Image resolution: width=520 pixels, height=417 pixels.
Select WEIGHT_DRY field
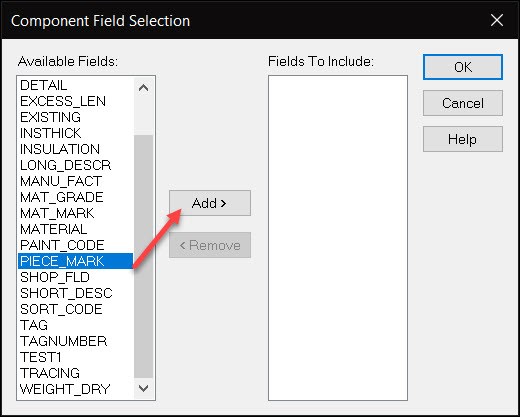(76, 389)
